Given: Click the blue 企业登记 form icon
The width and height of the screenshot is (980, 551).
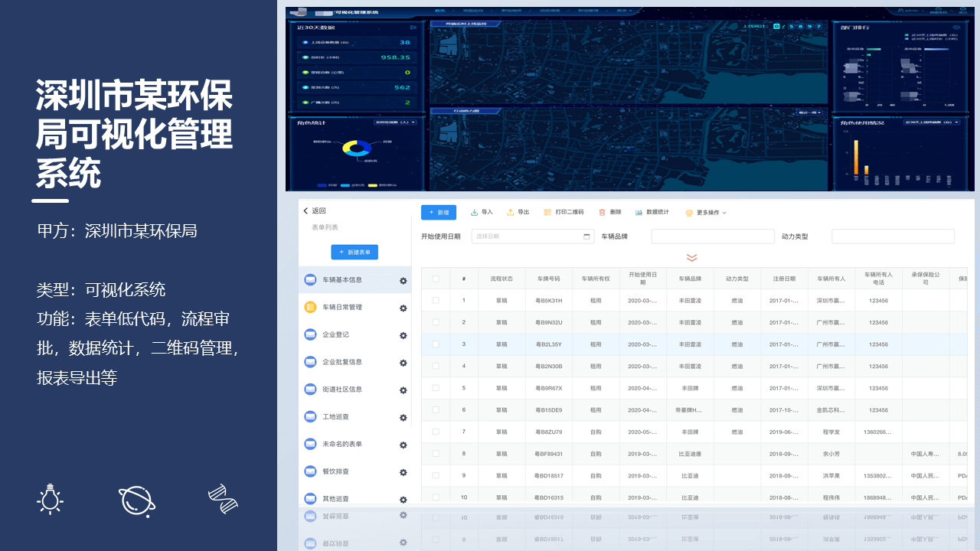Looking at the screenshot, I should click(x=310, y=334).
